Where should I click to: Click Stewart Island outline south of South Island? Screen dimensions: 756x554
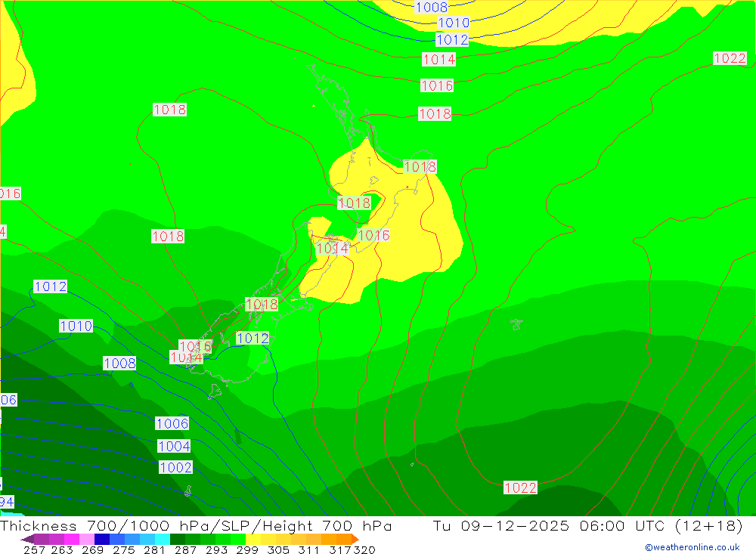point(215,391)
